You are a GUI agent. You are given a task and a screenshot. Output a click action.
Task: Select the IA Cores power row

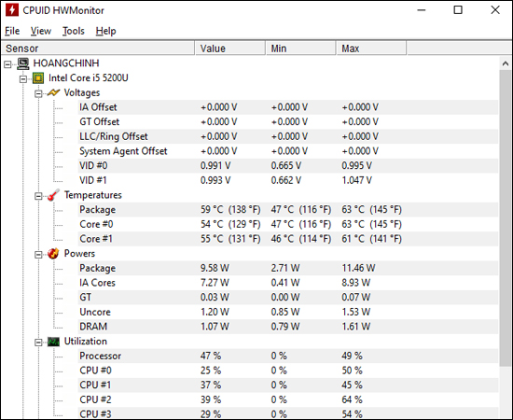click(288, 283)
